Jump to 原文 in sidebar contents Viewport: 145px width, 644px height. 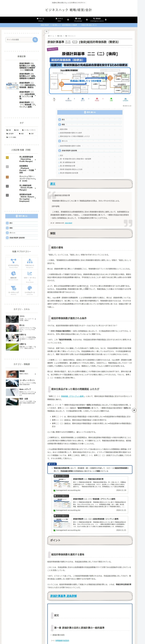11,223
